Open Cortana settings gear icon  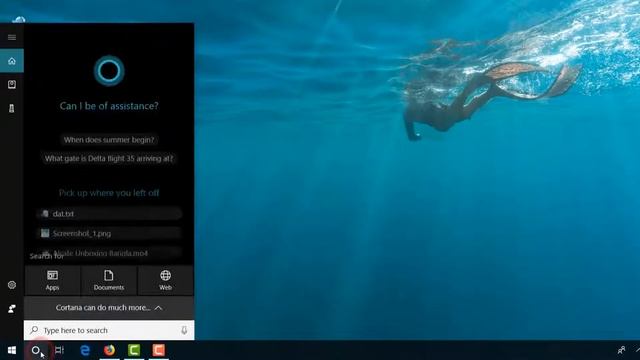[x=12, y=285]
